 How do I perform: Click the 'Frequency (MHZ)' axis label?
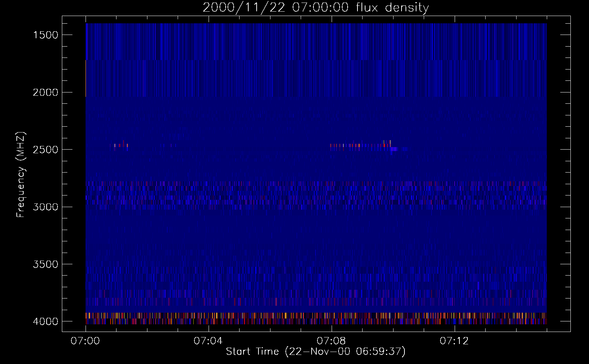(x=21, y=175)
